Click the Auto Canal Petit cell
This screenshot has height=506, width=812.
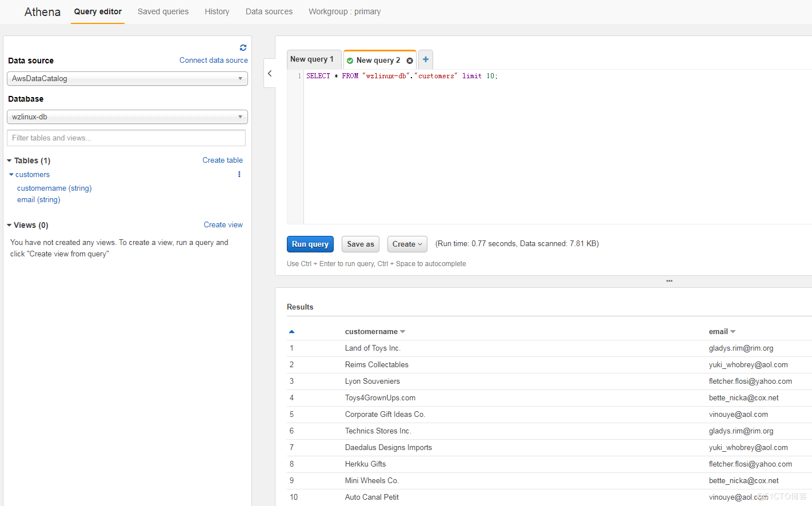372,497
